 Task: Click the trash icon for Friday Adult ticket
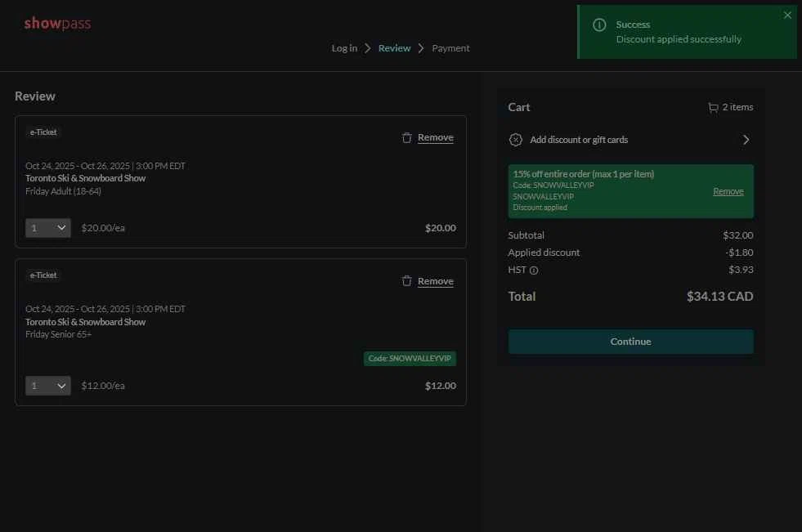tap(406, 137)
